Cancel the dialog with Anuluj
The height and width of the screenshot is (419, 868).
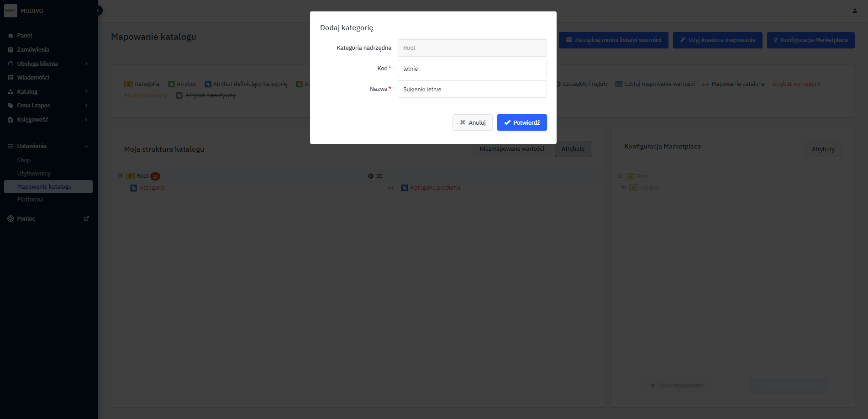472,122
